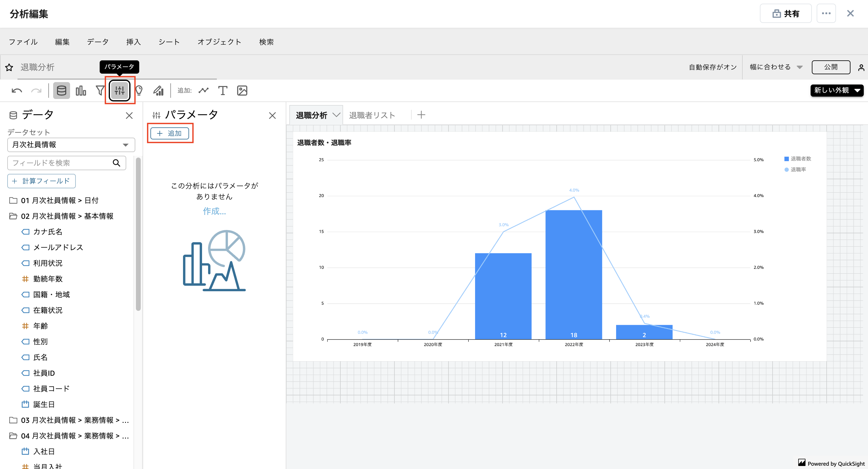The width and height of the screenshot is (868, 469).
Task: Open the 新しい外観 dropdown
Action: point(836,90)
